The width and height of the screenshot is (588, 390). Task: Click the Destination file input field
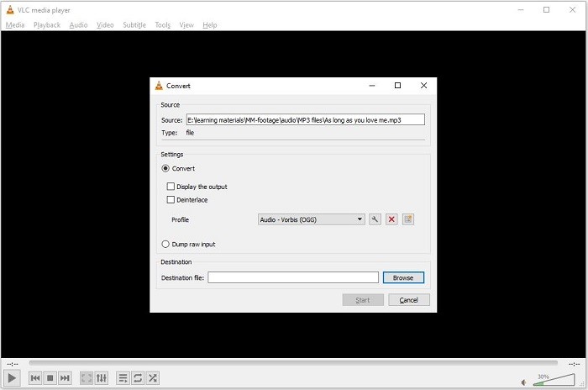click(293, 277)
